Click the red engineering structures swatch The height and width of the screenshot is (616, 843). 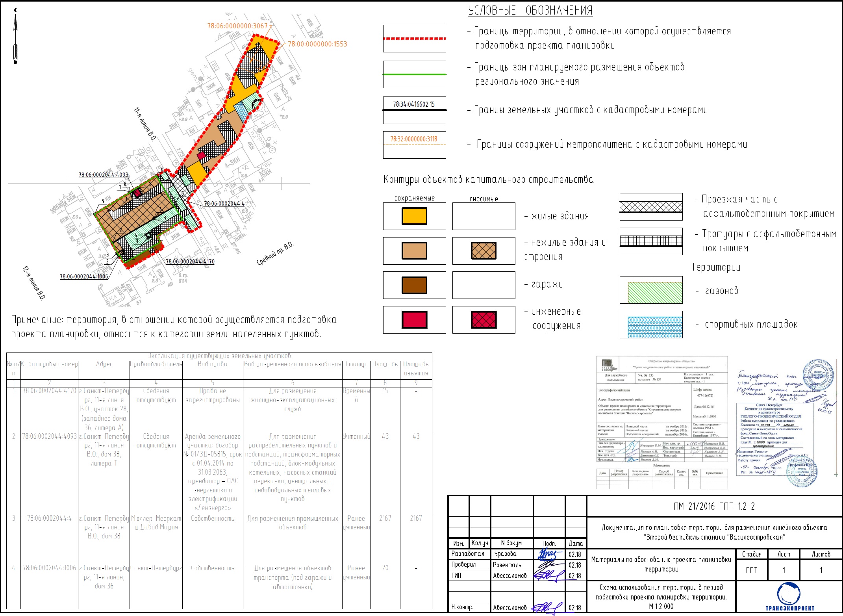pyautogui.click(x=414, y=320)
